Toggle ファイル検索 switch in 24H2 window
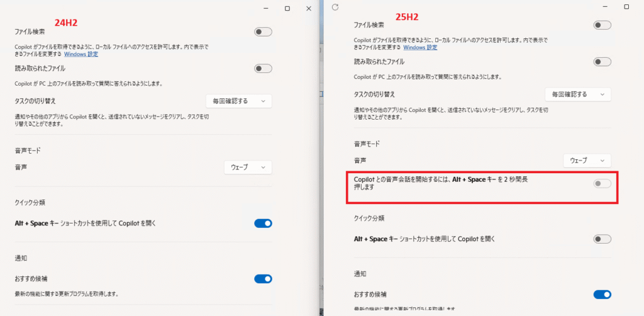Image resolution: width=644 pixels, height=316 pixels. 263,31
